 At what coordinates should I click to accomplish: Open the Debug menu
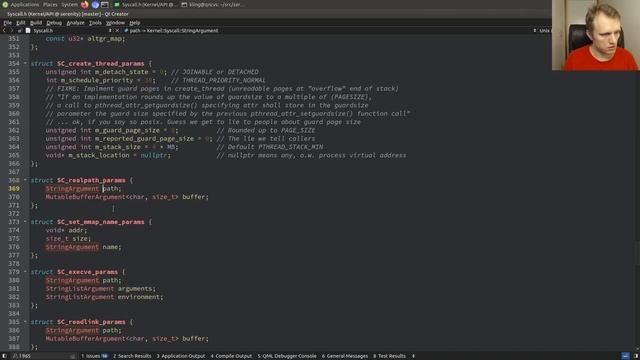(x=54, y=22)
